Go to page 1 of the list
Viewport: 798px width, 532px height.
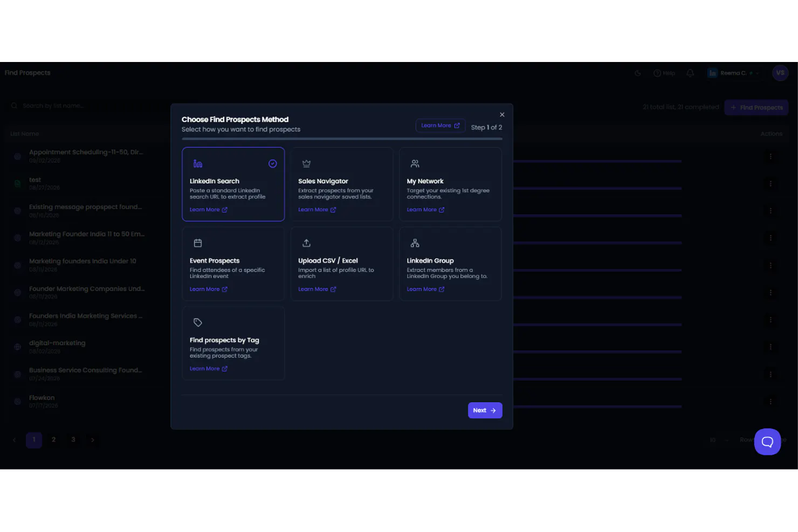(34, 440)
